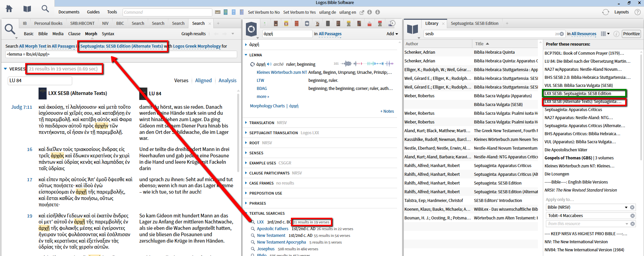Open the library view mode dropdown
The height and width of the screenshot is (256, 644).
click(605, 34)
